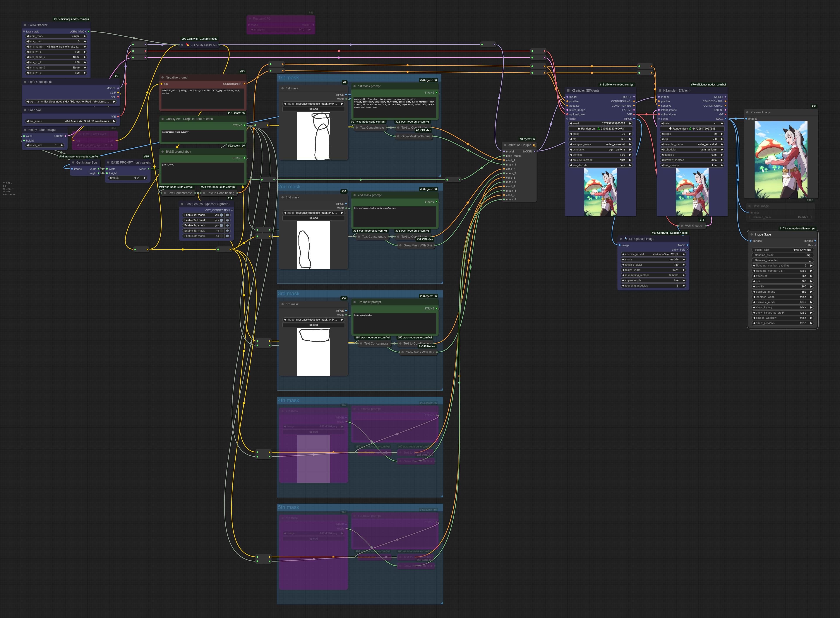Toggle the Enable 2nd mask switch

221,220
